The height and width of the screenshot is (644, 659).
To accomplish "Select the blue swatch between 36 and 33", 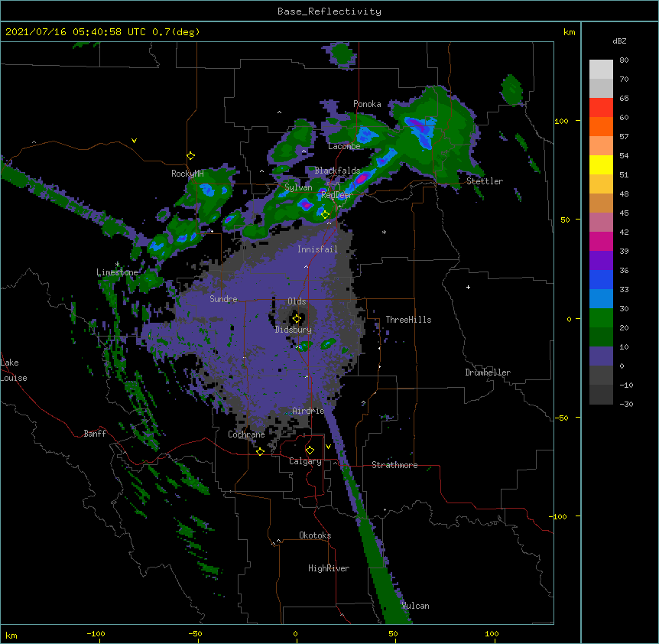I will (x=601, y=279).
